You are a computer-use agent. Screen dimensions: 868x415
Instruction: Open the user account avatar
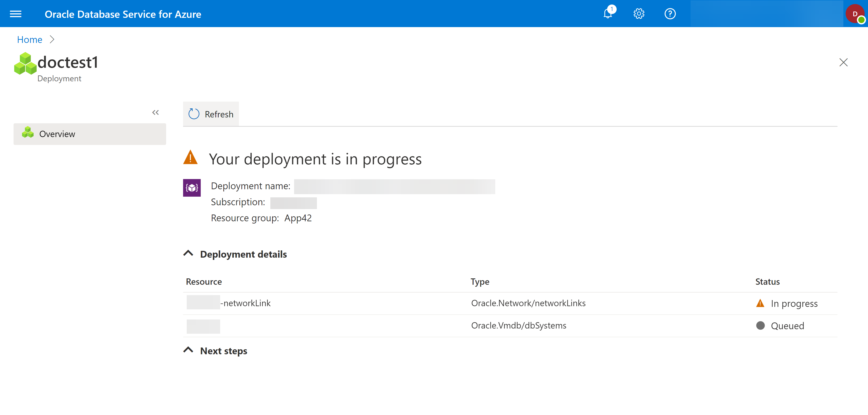coord(855,14)
